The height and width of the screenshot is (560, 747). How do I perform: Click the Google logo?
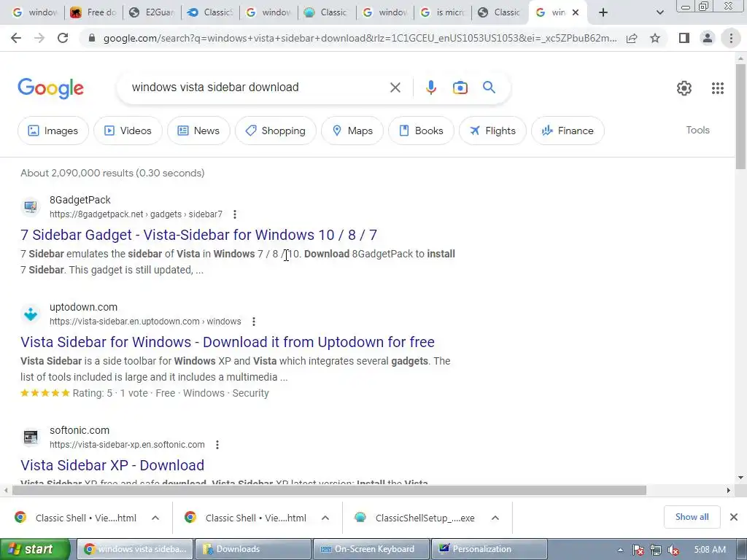50,88
